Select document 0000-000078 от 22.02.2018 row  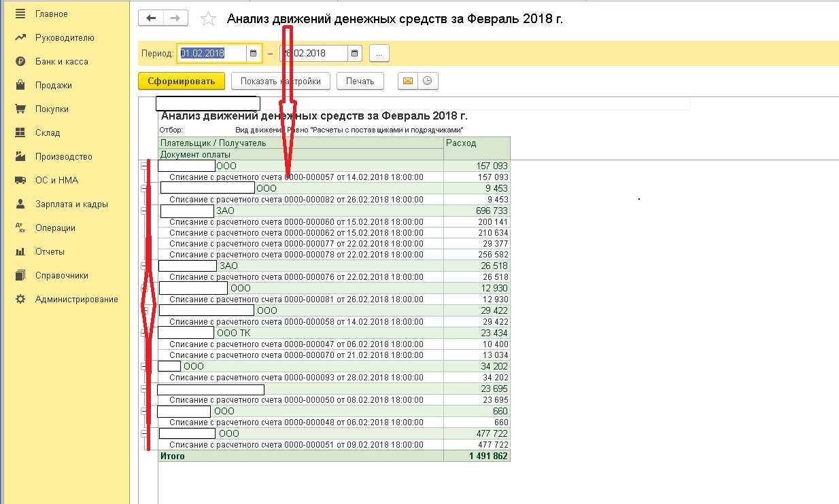[x=301, y=254]
